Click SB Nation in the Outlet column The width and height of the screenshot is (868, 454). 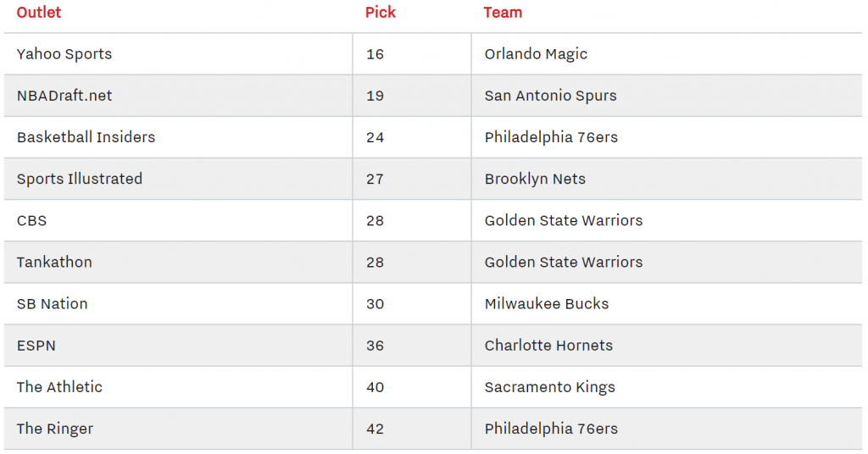(x=52, y=303)
